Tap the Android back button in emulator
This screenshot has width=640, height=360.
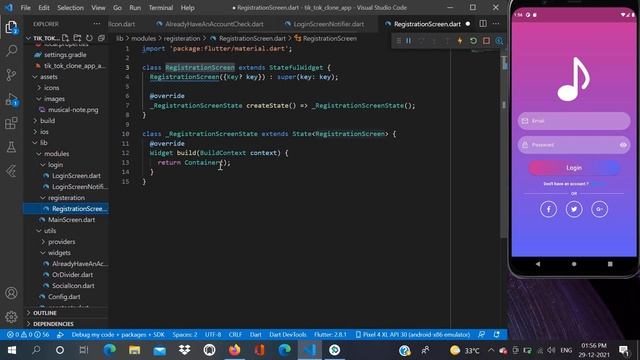pyautogui.click(x=538, y=264)
